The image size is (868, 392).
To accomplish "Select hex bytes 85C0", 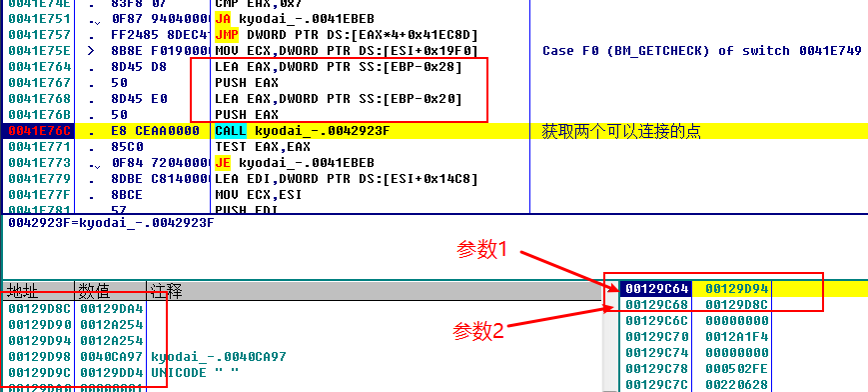I will (127, 147).
